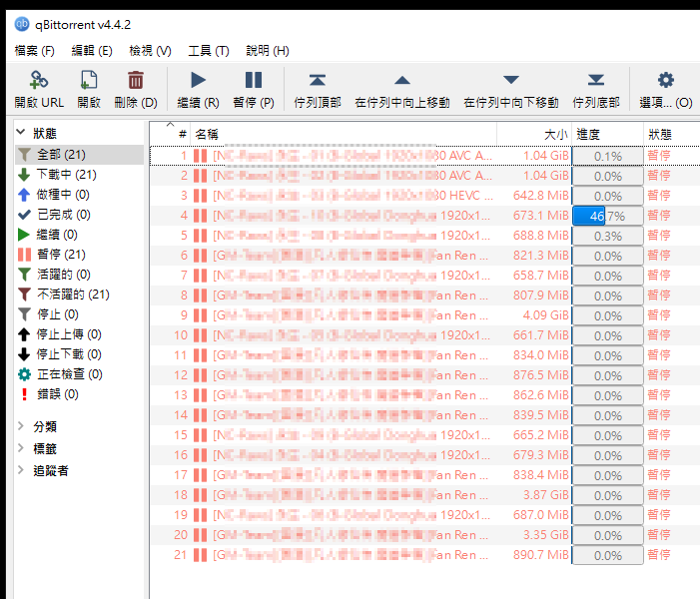Click the pause icon in toolbar
The width and height of the screenshot is (700, 599).
point(254,80)
